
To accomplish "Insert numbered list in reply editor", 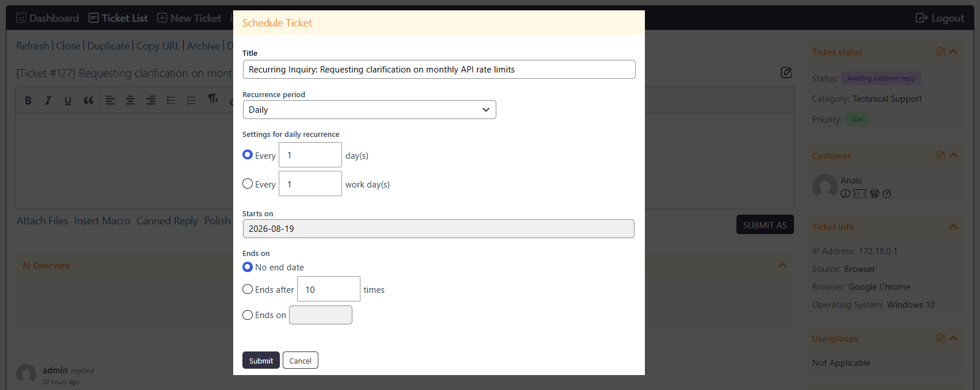I will (191, 100).
